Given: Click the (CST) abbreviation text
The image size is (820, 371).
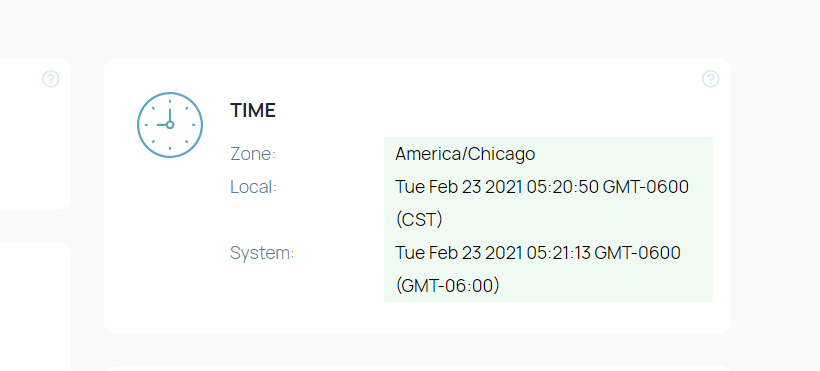Looking at the screenshot, I should point(419,220).
